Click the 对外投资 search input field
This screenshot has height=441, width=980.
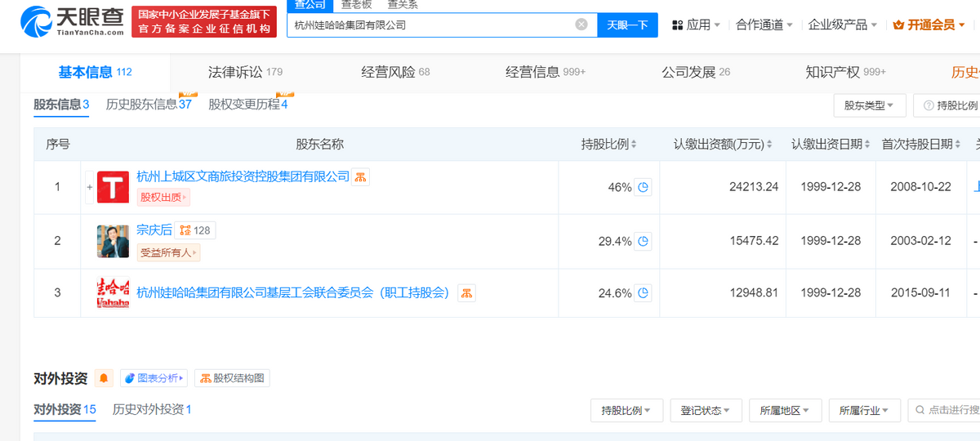coord(943,410)
